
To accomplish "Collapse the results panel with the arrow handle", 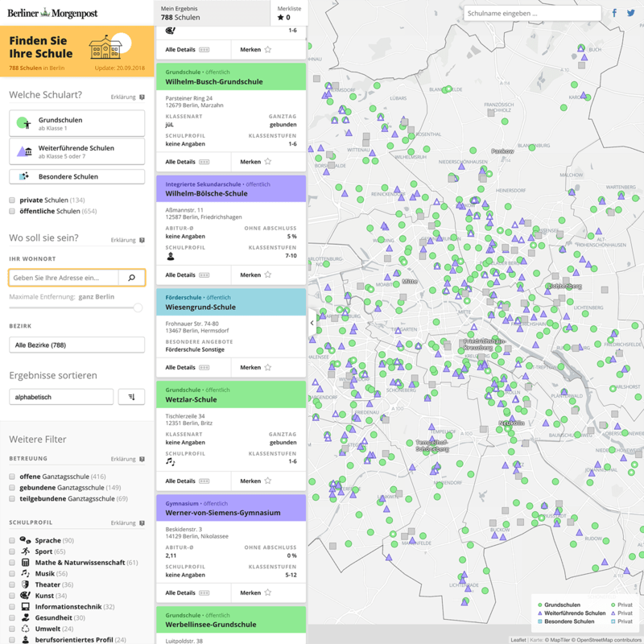I will pos(312,322).
